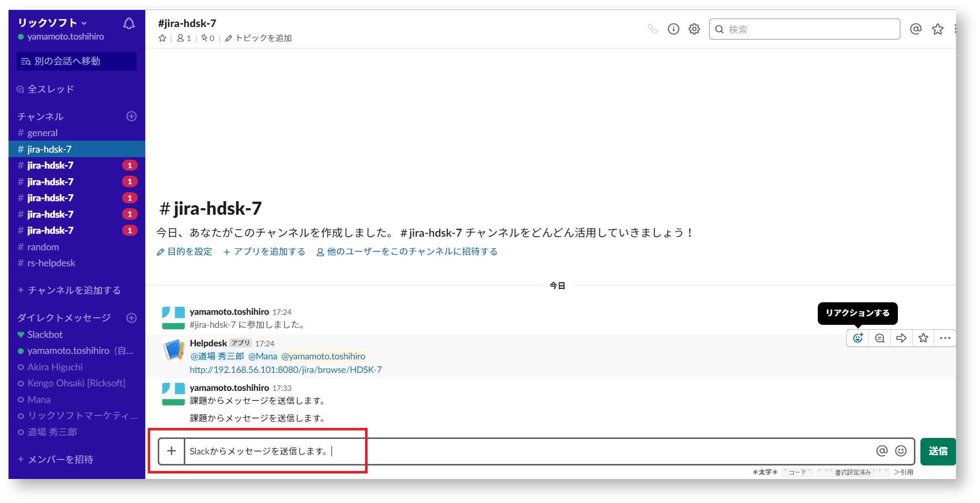Open ダイレクトメッセージ header

click(64, 318)
